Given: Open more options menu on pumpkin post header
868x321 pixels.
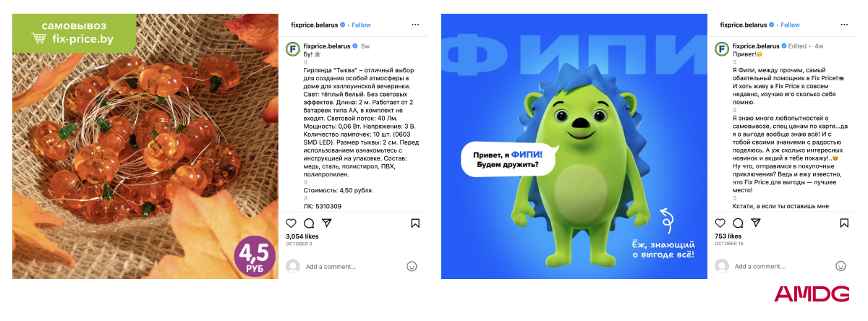Looking at the screenshot, I should (x=415, y=25).
